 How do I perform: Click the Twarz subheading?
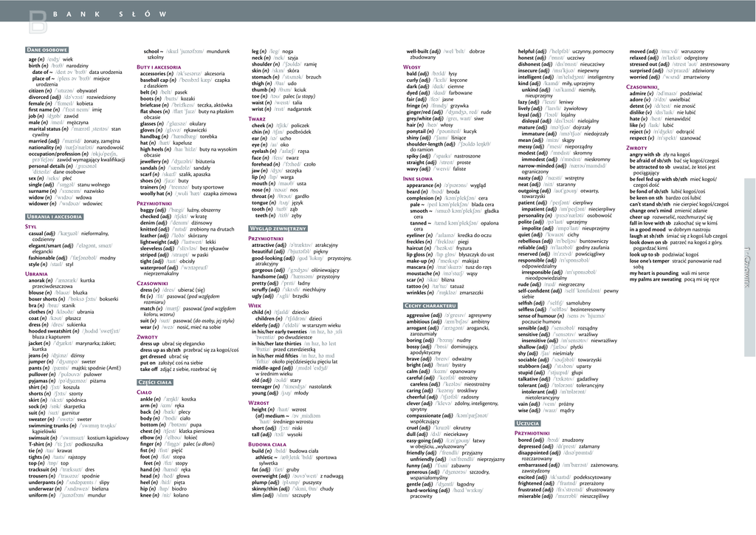(257, 119)
